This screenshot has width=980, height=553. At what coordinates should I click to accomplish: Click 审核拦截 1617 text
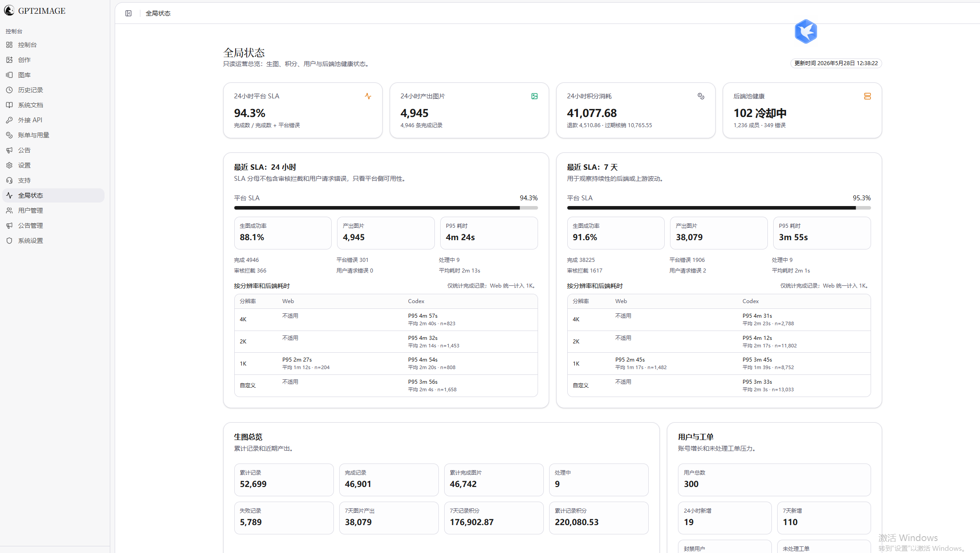tap(585, 271)
